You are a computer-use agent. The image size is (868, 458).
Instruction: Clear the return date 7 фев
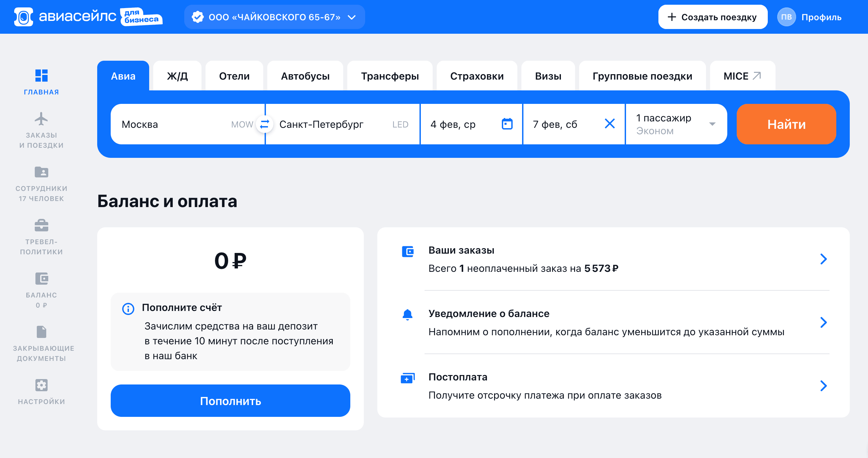point(609,124)
